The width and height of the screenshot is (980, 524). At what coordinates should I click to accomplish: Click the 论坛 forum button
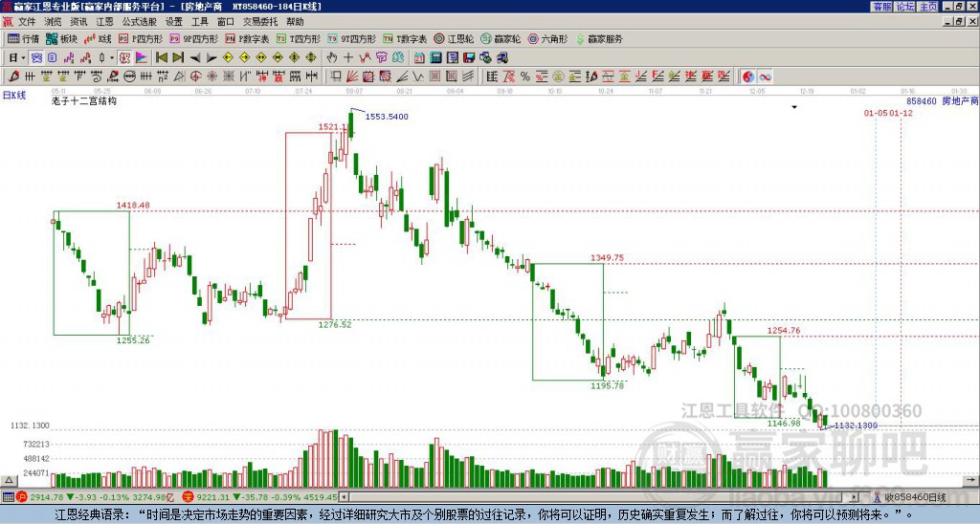(x=904, y=7)
